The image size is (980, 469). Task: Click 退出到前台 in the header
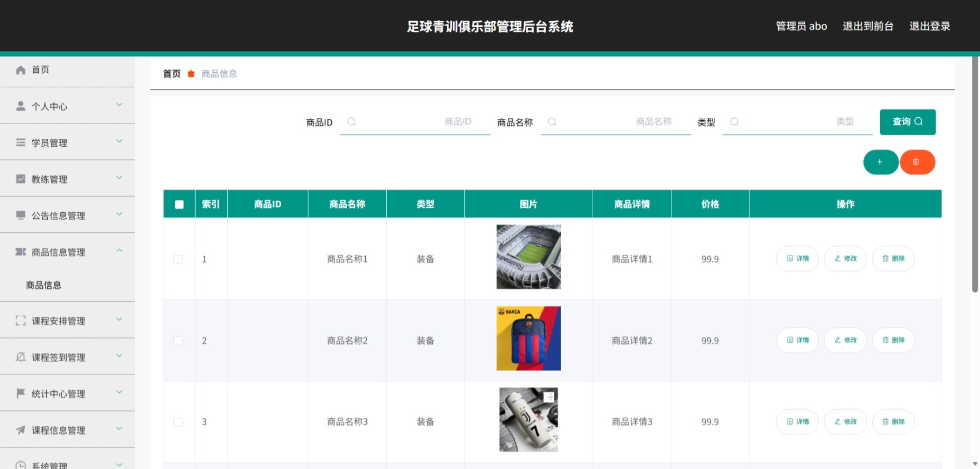pyautogui.click(x=868, y=26)
